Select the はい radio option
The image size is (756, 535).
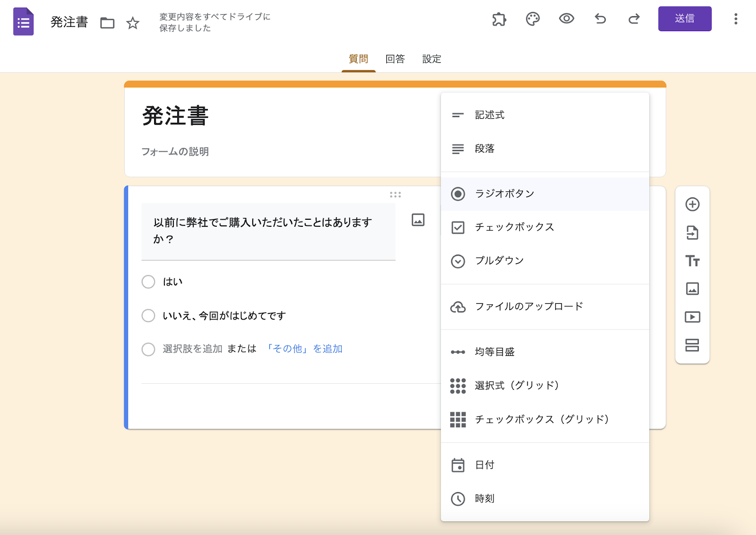[x=148, y=282]
